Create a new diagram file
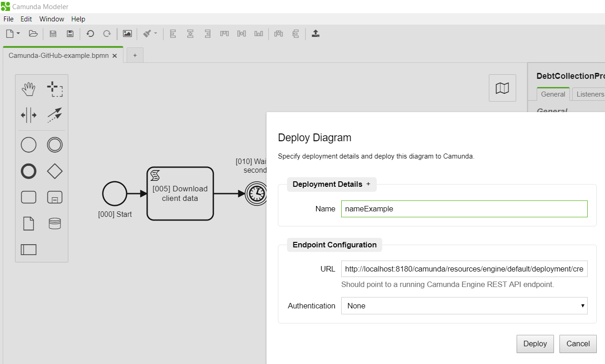 [10, 33]
